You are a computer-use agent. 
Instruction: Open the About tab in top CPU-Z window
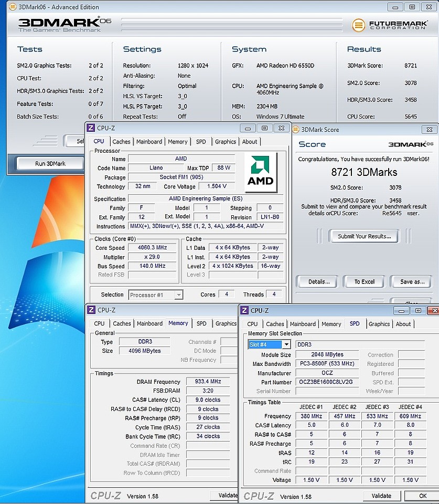point(250,142)
